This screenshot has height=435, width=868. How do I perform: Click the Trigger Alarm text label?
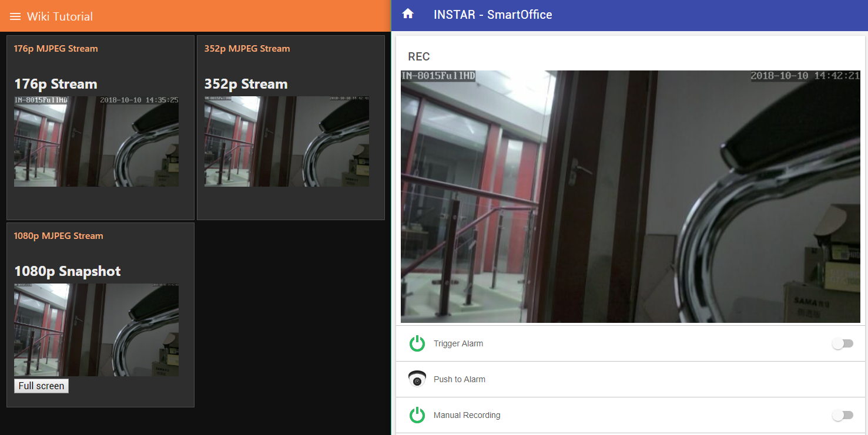click(458, 343)
